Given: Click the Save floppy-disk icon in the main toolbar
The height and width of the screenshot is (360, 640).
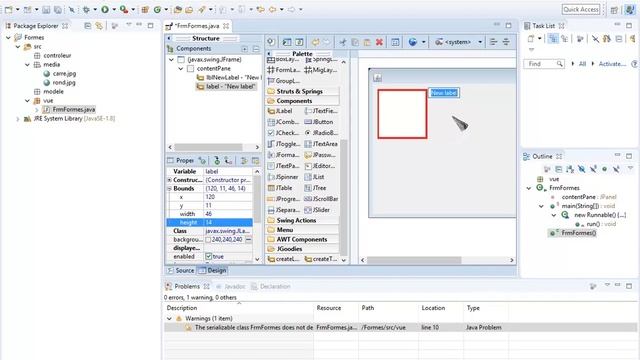Looking at the screenshot, I should 46,9.
